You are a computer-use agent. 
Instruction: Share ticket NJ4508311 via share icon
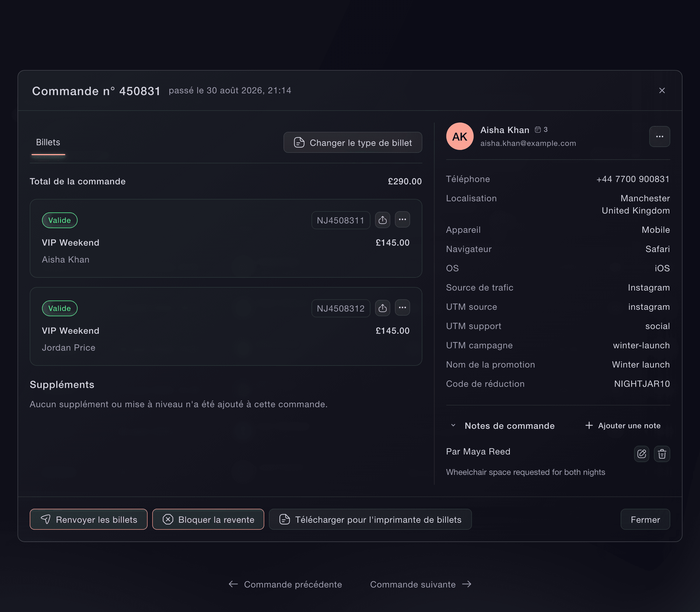(x=382, y=220)
